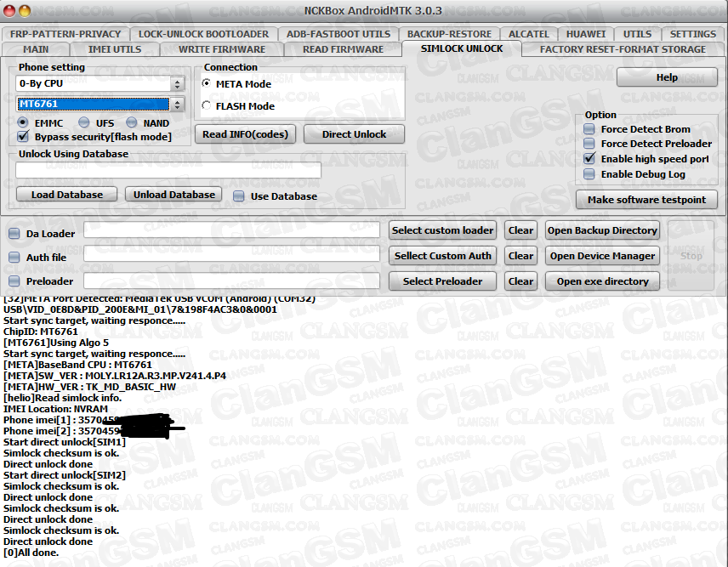The width and height of the screenshot is (728, 567).
Task: Click the Read INFO(codes) button
Action: click(245, 134)
